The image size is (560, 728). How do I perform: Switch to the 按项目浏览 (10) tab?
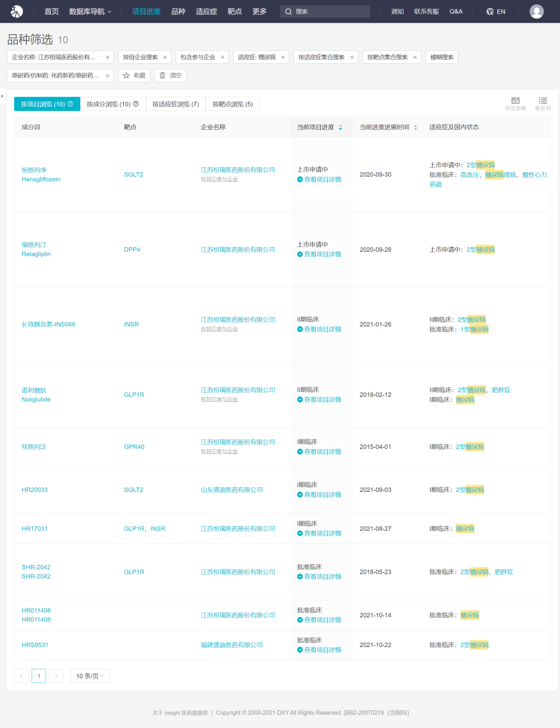coord(47,104)
